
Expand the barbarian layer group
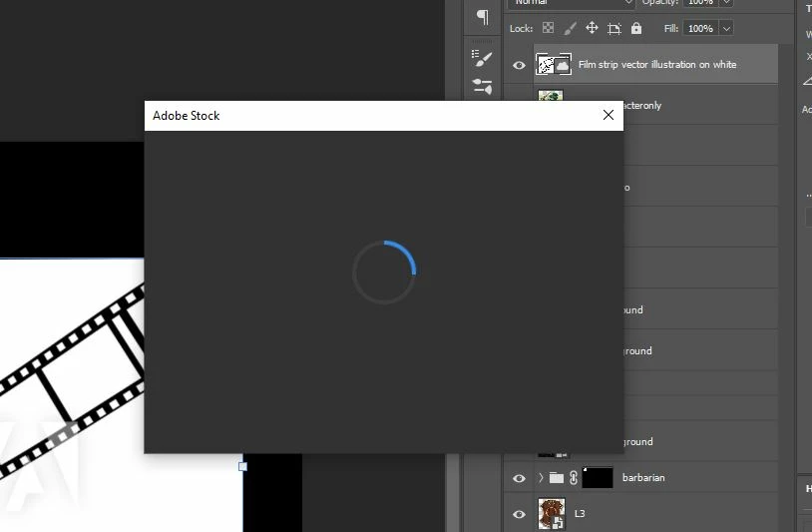pos(541,478)
